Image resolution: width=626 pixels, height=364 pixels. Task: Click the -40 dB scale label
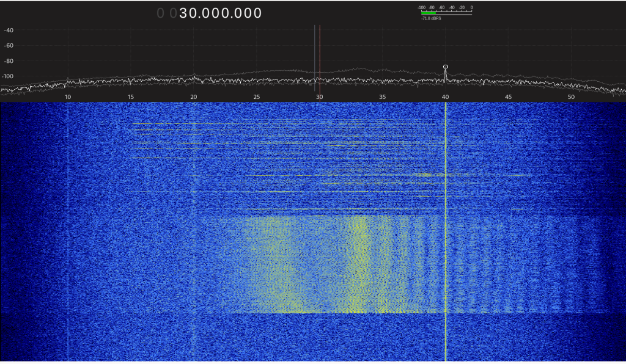[x=9, y=31]
